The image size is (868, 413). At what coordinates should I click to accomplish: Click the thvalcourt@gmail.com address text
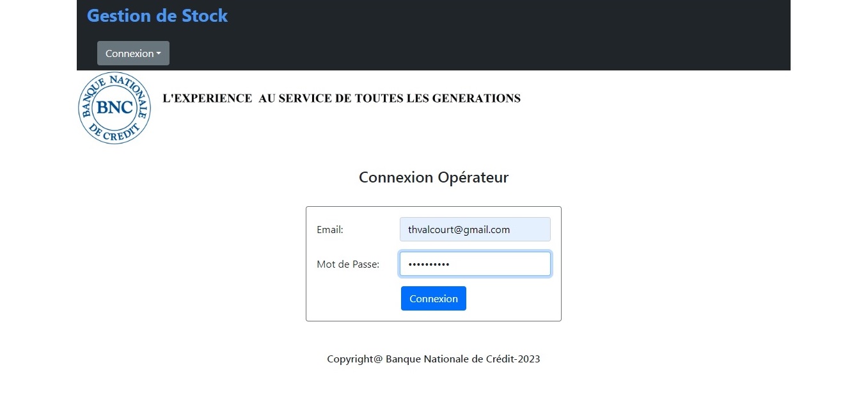pos(459,230)
